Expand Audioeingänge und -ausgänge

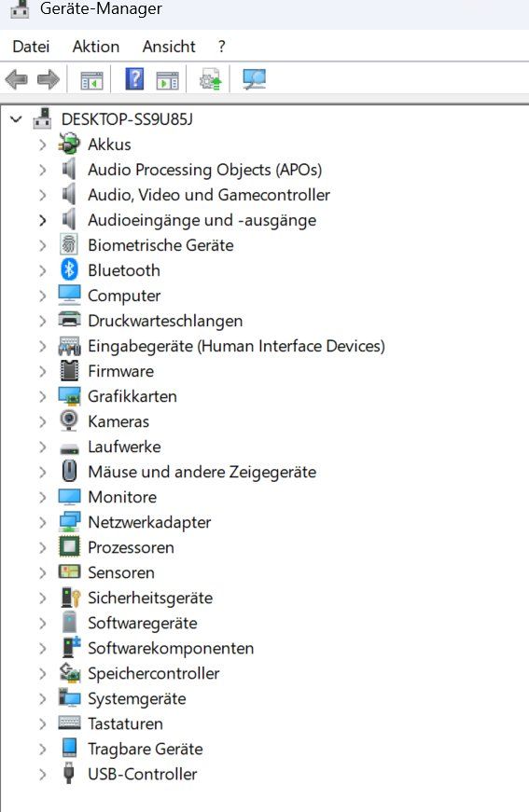[43, 220]
